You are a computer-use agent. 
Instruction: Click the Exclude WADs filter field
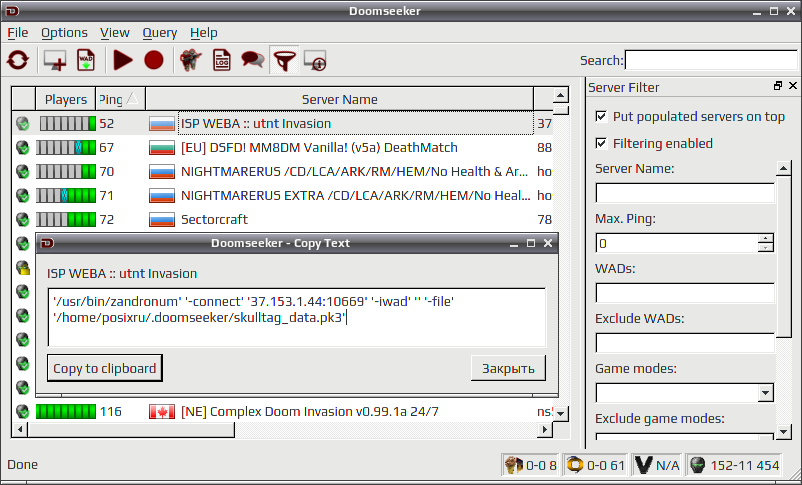coord(685,343)
